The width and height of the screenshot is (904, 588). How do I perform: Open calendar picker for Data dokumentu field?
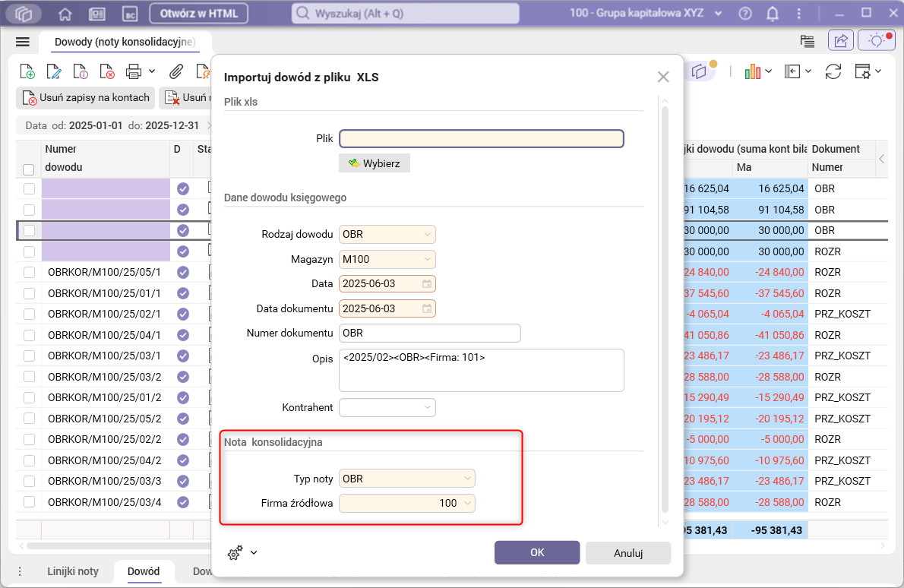coord(427,308)
